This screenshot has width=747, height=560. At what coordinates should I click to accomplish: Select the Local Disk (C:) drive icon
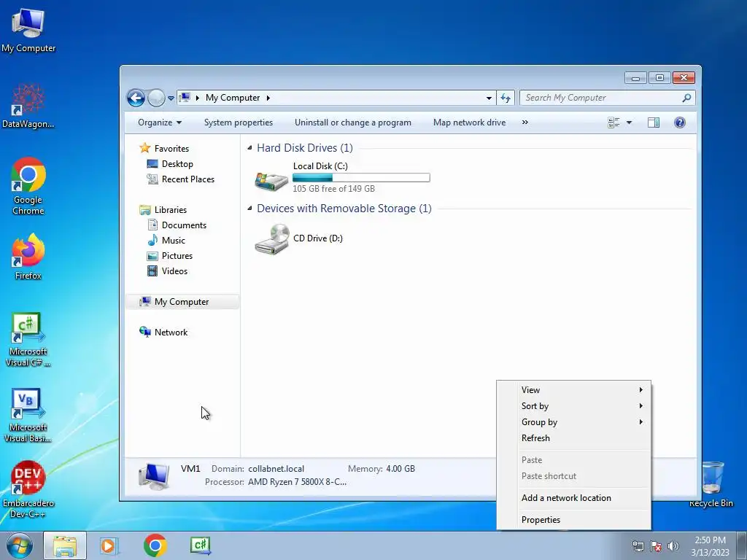point(271,181)
